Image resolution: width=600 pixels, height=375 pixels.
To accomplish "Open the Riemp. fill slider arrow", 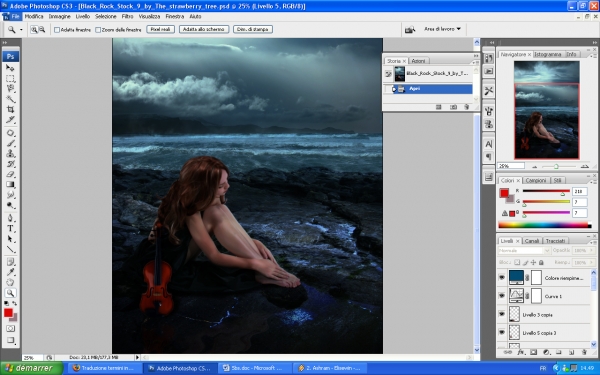I will point(592,262).
